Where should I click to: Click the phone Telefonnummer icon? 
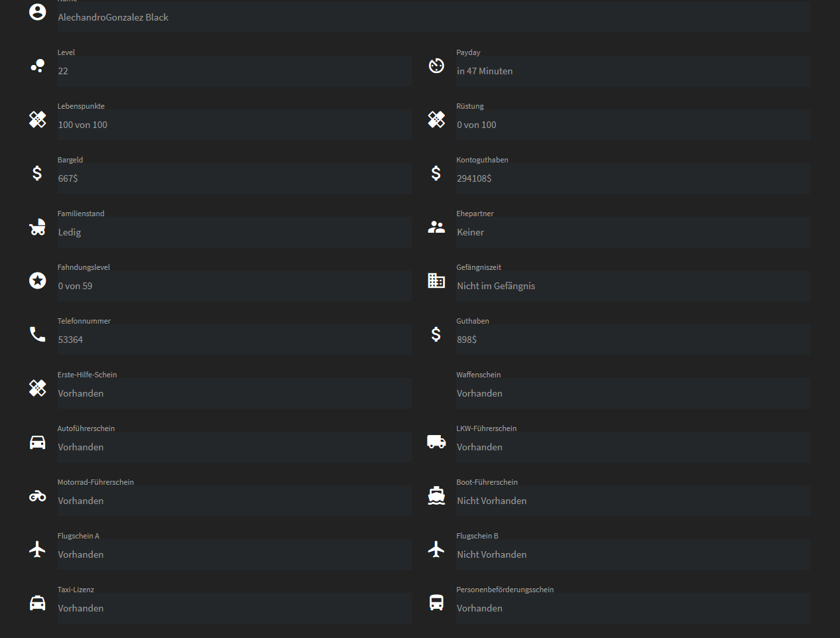click(x=38, y=334)
